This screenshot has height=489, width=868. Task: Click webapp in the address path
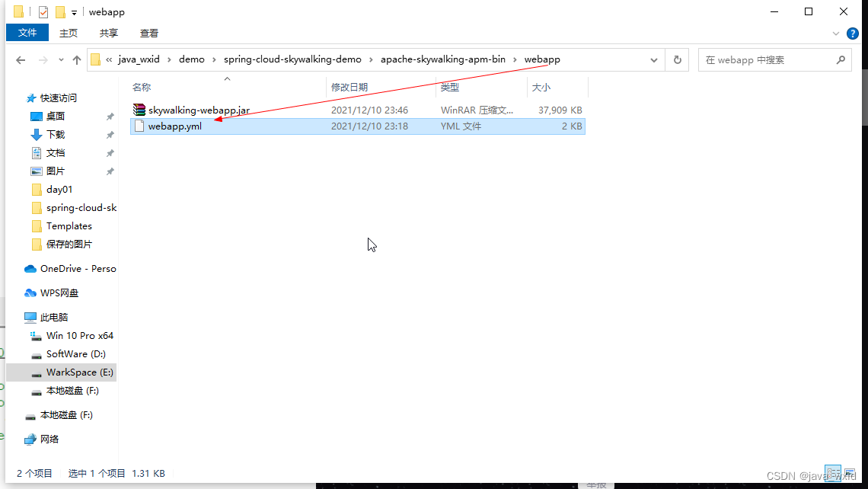(x=542, y=59)
